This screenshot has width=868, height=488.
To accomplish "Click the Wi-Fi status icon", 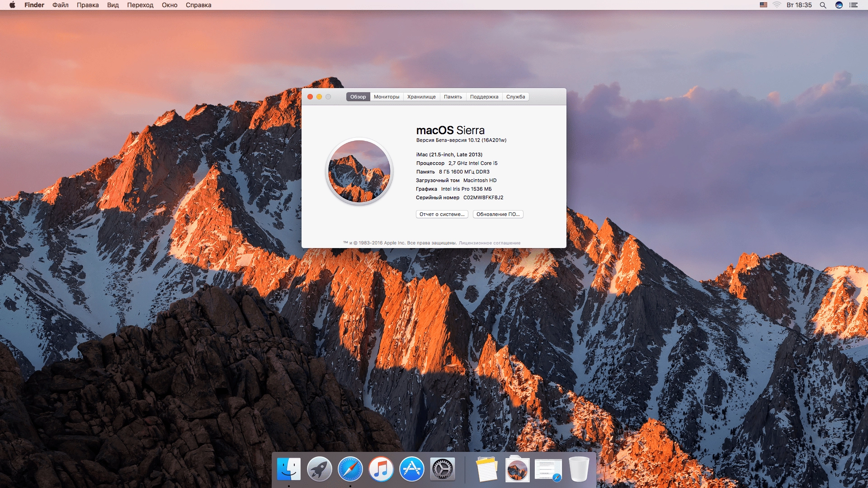I will (x=777, y=5).
